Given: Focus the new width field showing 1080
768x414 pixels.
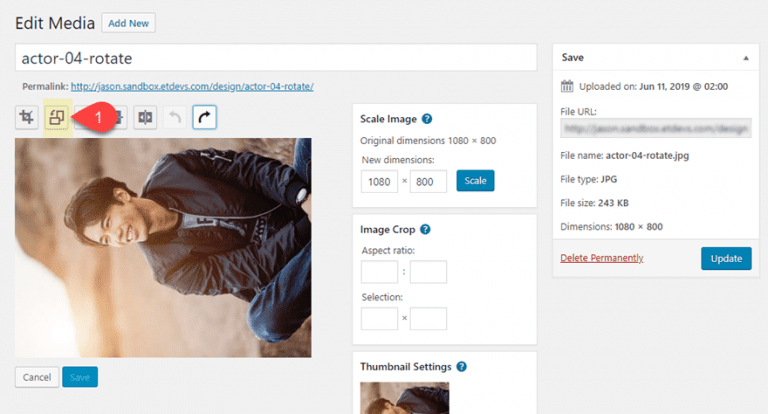Looking at the screenshot, I should (379, 181).
